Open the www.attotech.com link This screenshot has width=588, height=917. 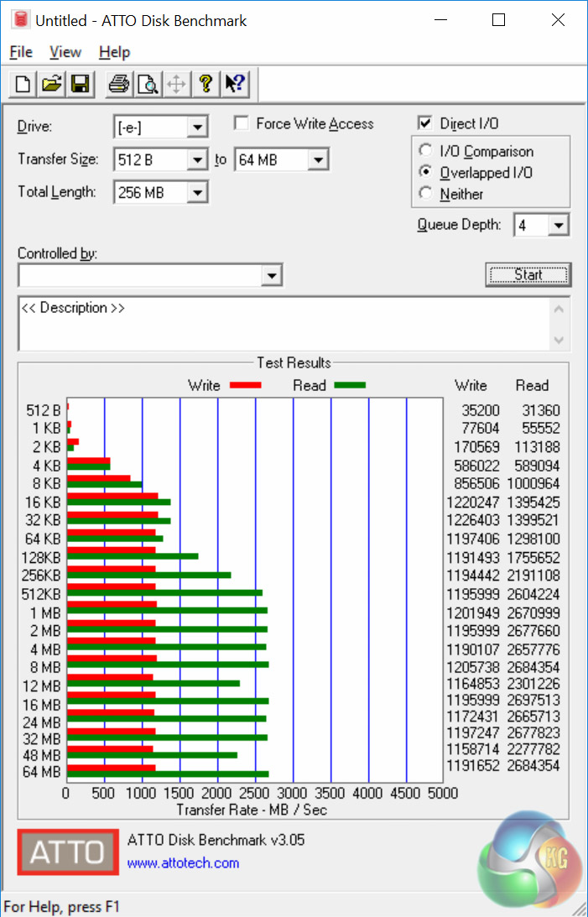[183, 863]
